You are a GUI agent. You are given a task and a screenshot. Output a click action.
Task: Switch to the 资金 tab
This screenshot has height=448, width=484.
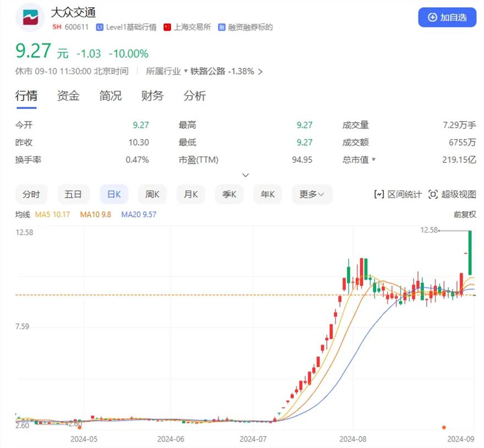coord(68,96)
